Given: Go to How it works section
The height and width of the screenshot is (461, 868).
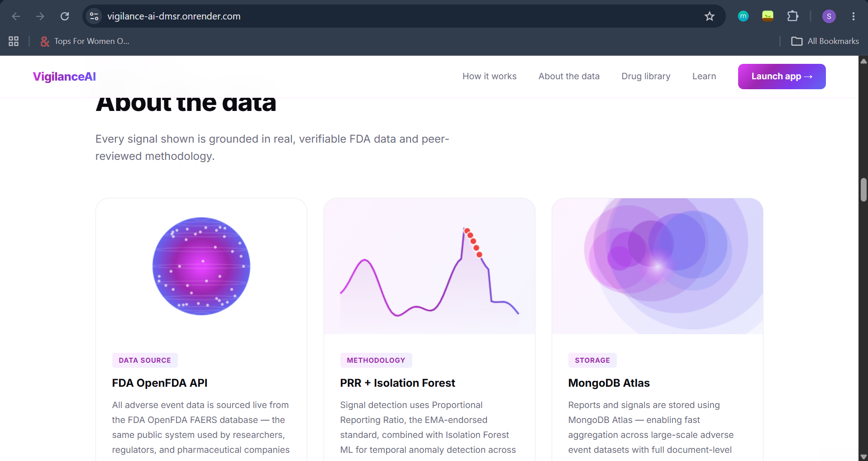Looking at the screenshot, I should (489, 77).
